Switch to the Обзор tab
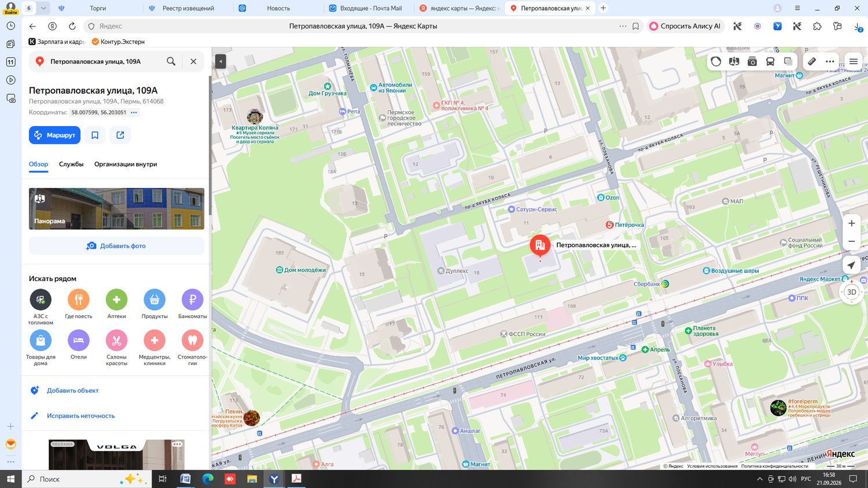This screenshot has width=868, height=488. click(39, 164)
